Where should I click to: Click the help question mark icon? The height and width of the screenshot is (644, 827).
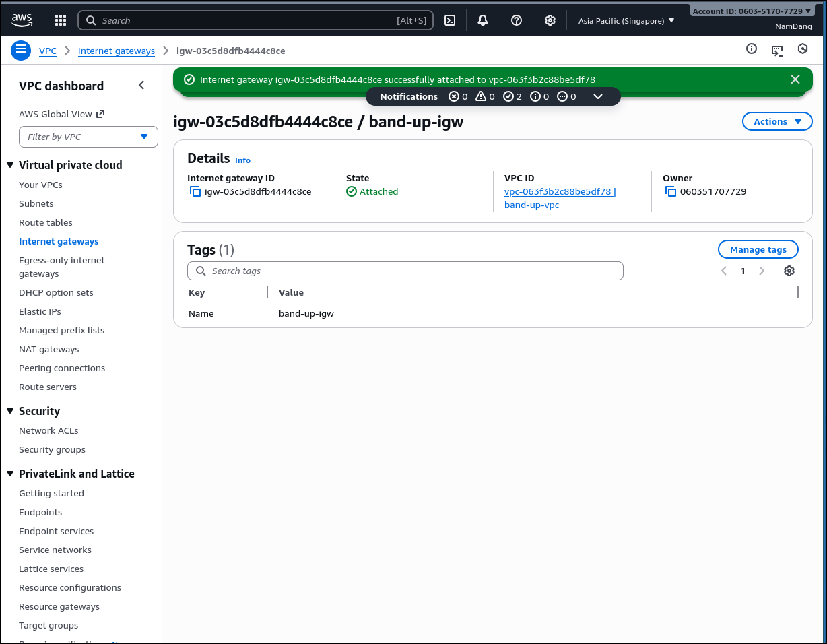click(517, 21)
